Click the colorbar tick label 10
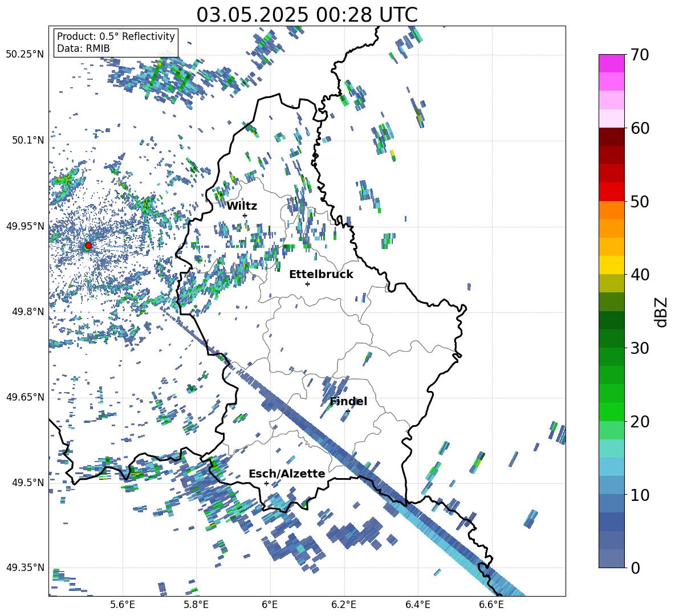The image size is (675, 616). pos(639,495)
